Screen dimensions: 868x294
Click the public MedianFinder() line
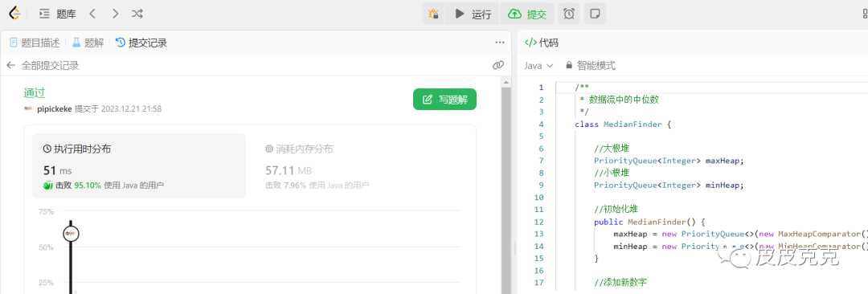pos(649,222)
